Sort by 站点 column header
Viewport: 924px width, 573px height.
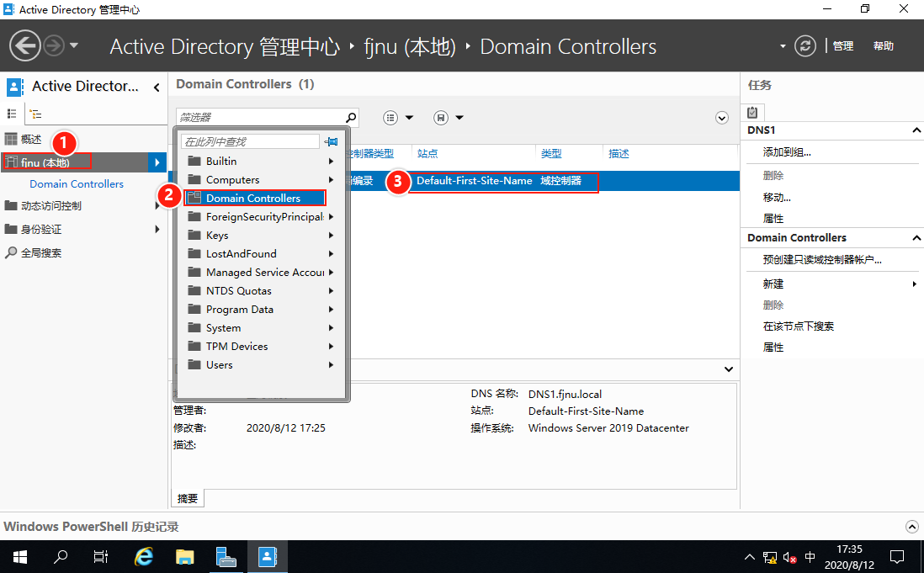coord(427,154)
